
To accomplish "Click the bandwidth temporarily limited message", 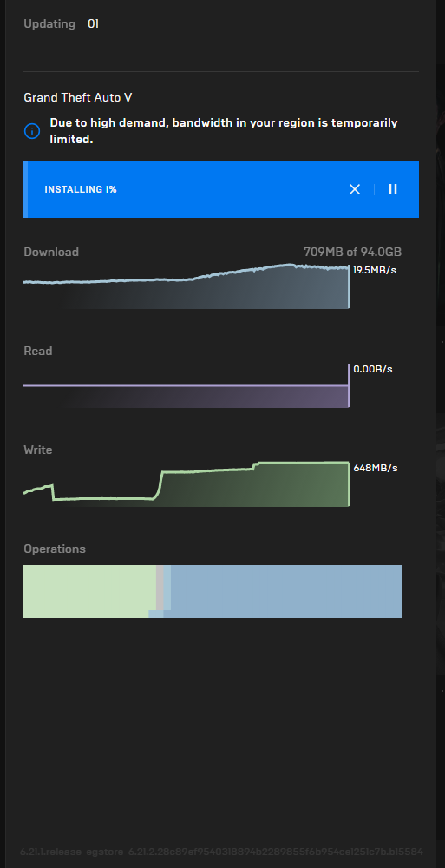I will point(224,131).
